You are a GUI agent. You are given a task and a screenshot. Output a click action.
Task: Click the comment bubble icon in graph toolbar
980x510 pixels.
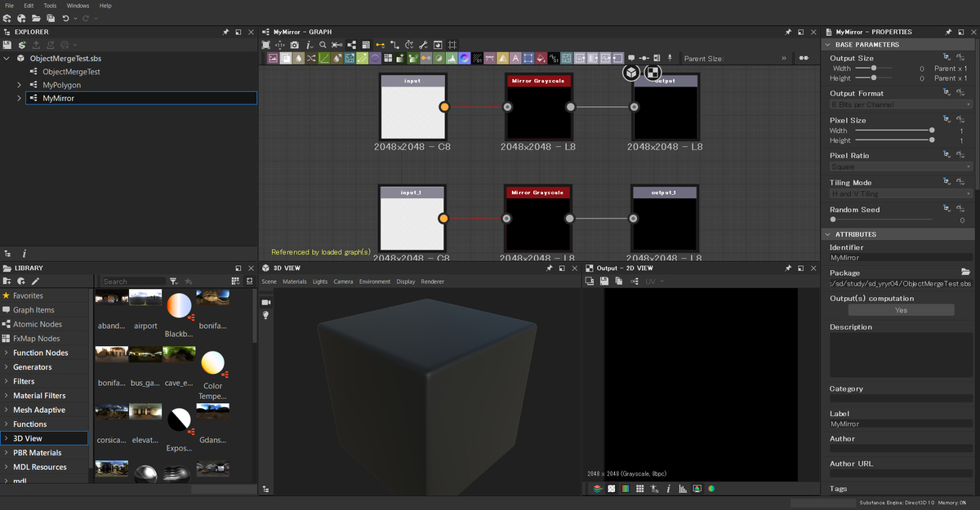(631, 59)
